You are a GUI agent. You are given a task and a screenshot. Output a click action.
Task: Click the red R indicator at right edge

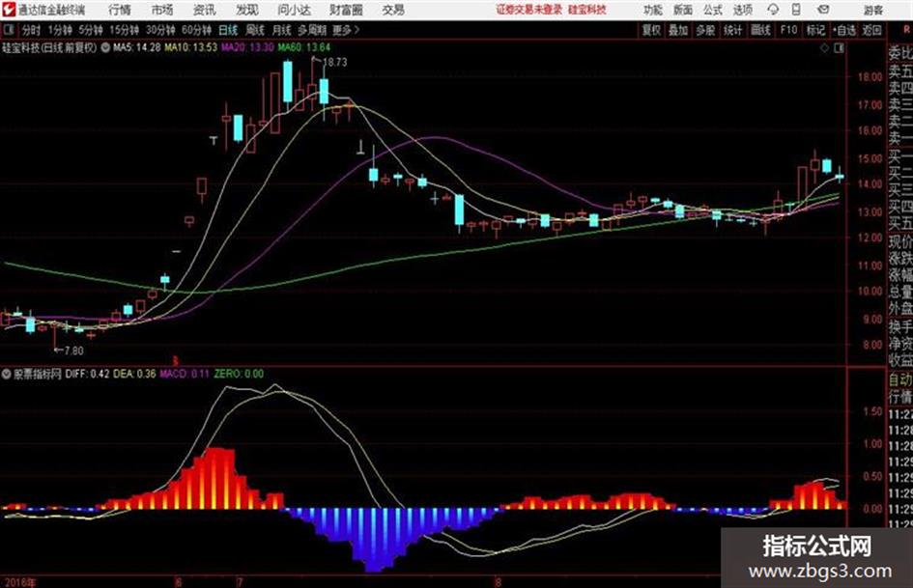[x=907, y=29]
